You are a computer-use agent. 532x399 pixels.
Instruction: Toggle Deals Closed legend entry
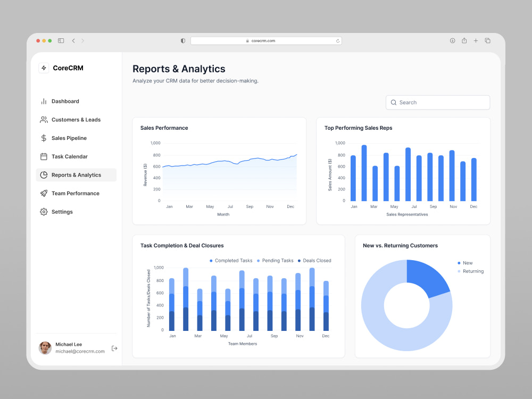[314, 261]
